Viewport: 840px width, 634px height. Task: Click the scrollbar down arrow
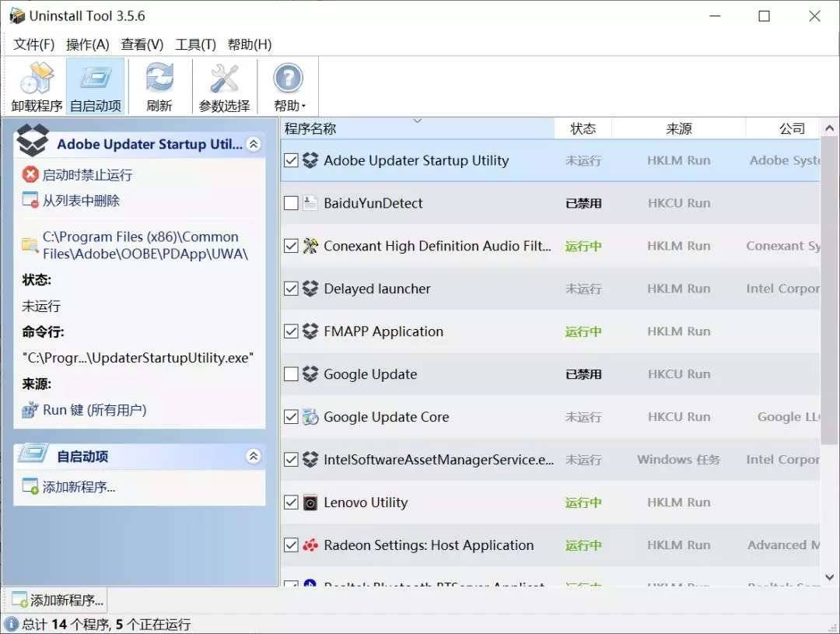[x=829, y=577]
